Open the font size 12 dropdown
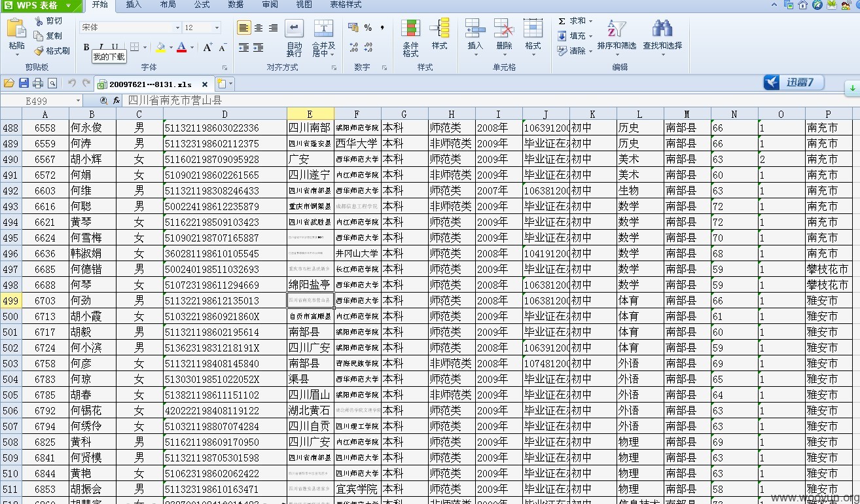This screenshot has width=860, height=504. point(217,27)
